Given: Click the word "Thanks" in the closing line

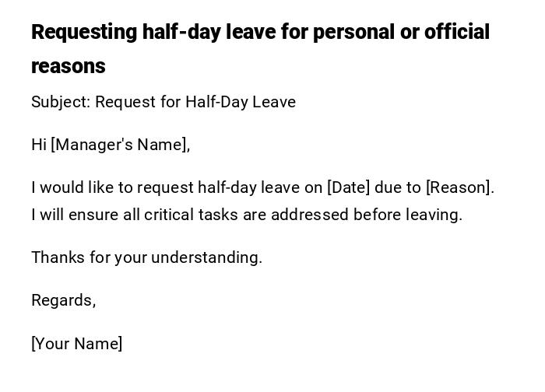Looking at the screenshot, I should point(54,257).
